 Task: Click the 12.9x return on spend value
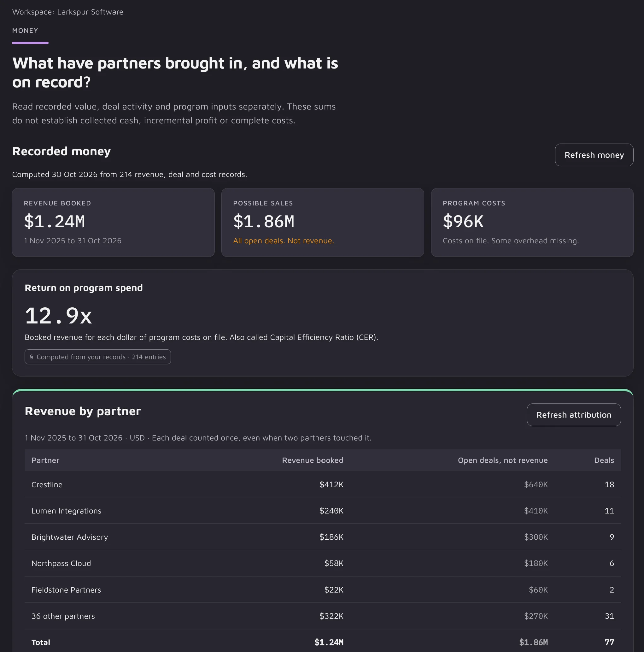pyautogui.click(x=58, y=316)
